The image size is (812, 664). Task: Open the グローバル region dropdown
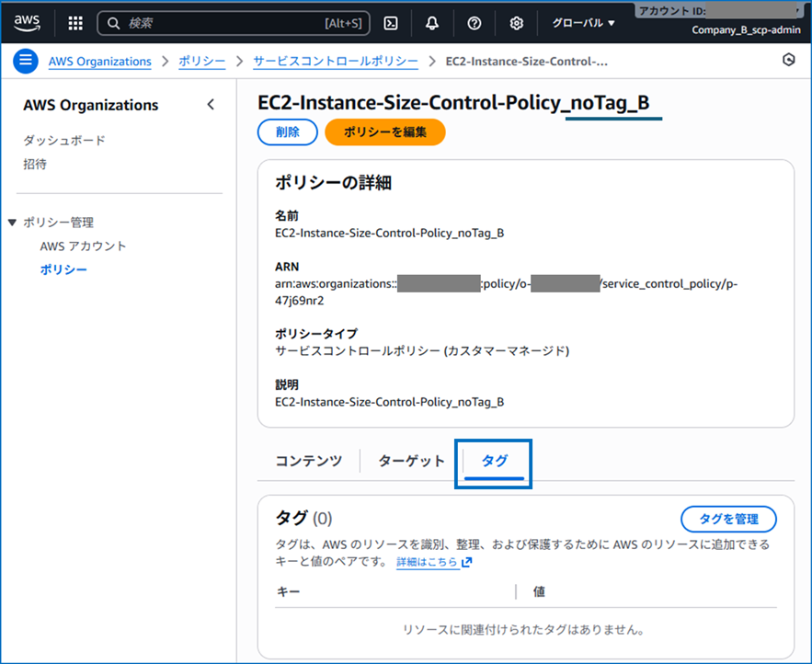582,23
